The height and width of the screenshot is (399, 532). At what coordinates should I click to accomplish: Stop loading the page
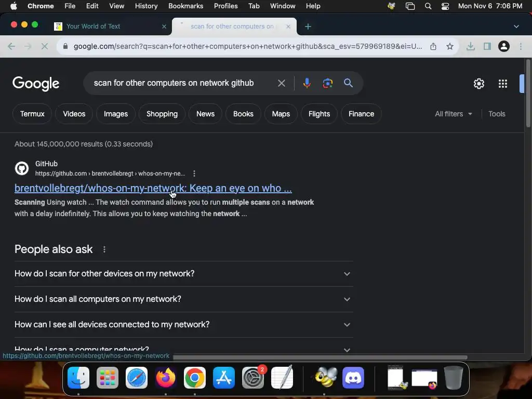click(45, 46)
